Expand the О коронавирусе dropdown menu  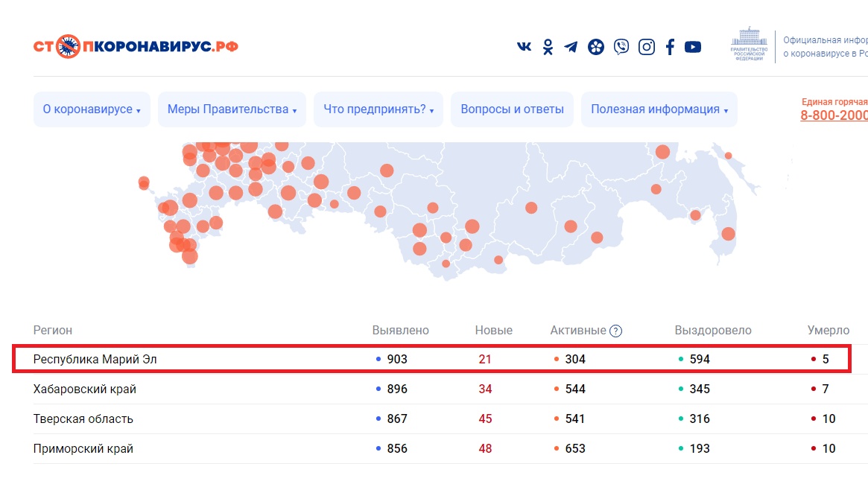(x=92, y=109)
